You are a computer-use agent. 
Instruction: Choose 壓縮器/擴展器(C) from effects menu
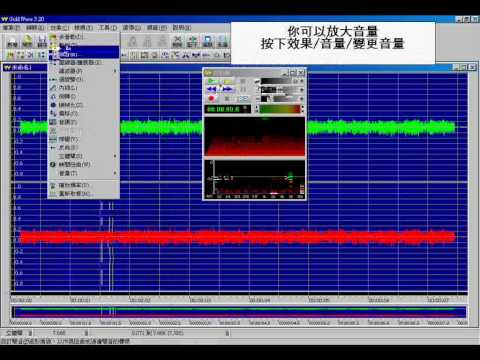coord(84,62)
